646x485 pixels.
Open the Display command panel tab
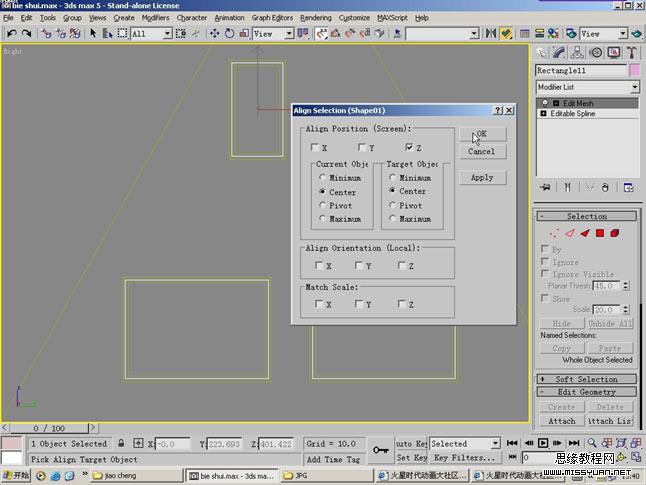614,53
